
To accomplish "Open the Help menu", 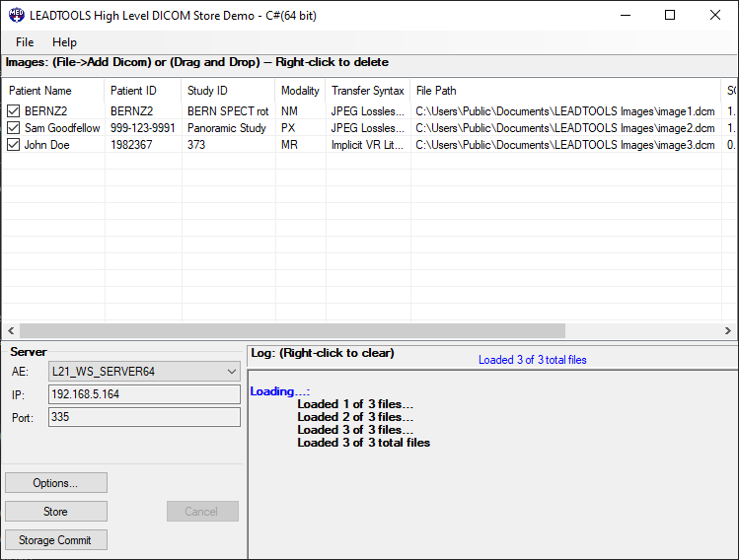I will point(64,42).
